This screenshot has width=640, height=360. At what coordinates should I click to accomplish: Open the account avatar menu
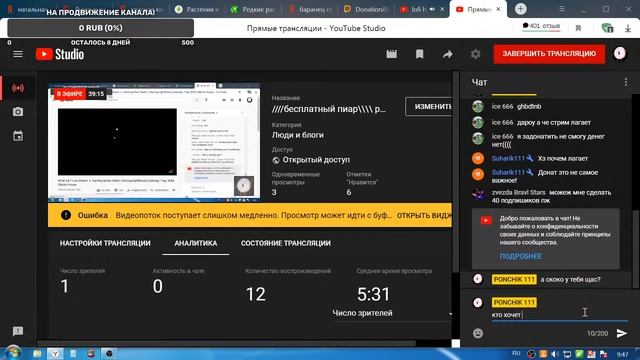tap(620, 53)
